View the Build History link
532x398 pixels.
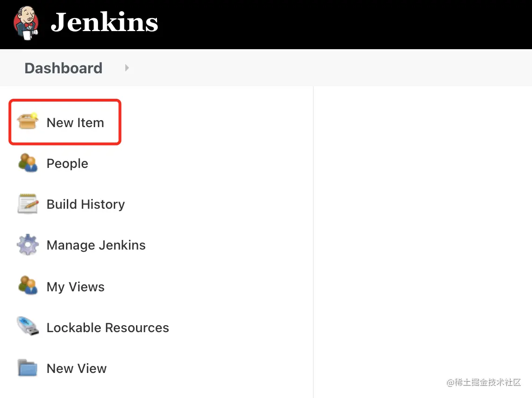pyautogui.click(x=86, y=205)
